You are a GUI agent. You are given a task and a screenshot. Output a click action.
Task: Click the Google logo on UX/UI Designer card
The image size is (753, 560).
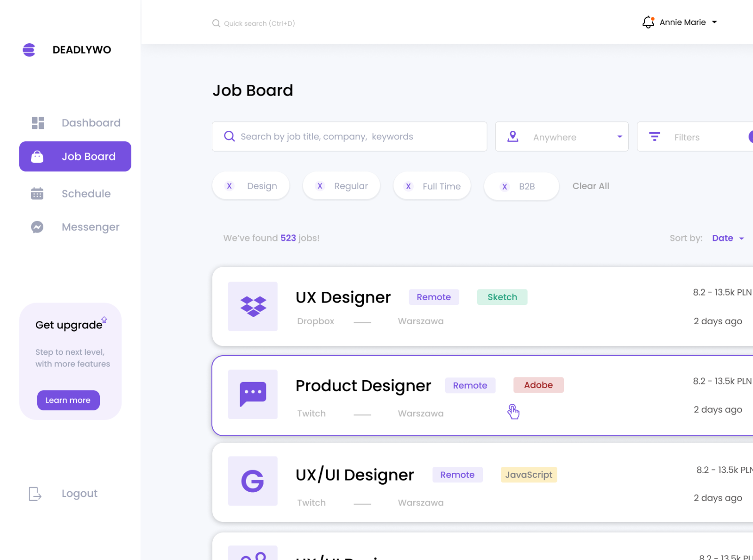(x=253, y=481)
